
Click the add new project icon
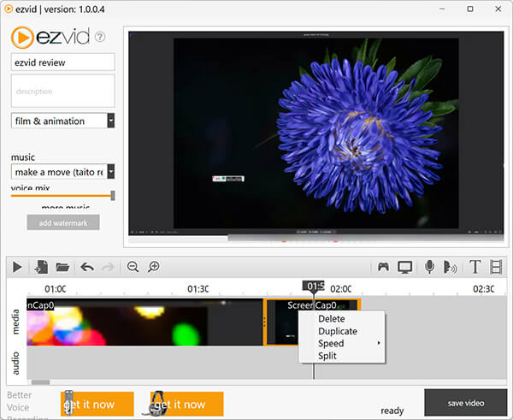click(x=41, y=267)
